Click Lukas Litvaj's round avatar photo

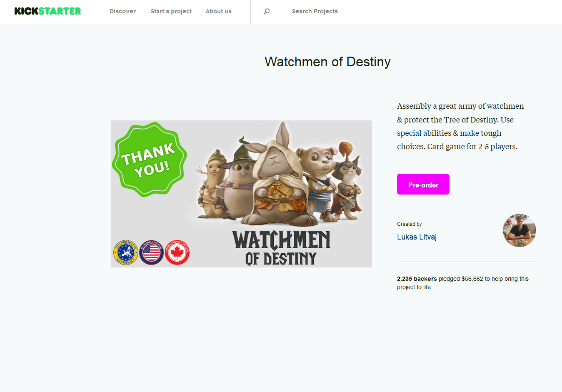point(520,231)
